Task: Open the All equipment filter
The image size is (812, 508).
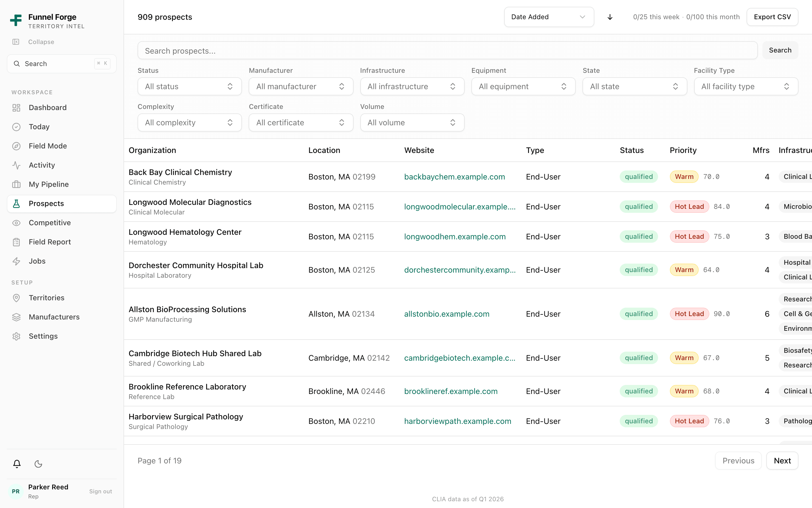Action: [x=524, y=86]
